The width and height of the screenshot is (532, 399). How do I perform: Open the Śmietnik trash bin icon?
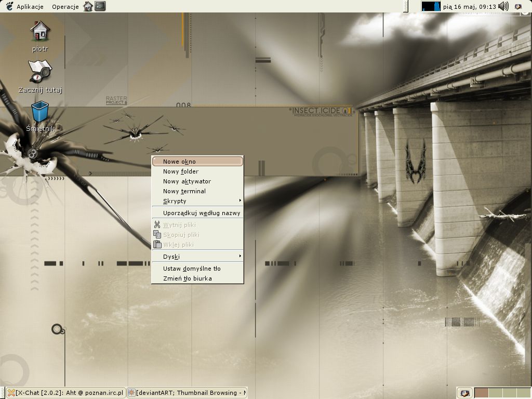click(x=40, y=112)
